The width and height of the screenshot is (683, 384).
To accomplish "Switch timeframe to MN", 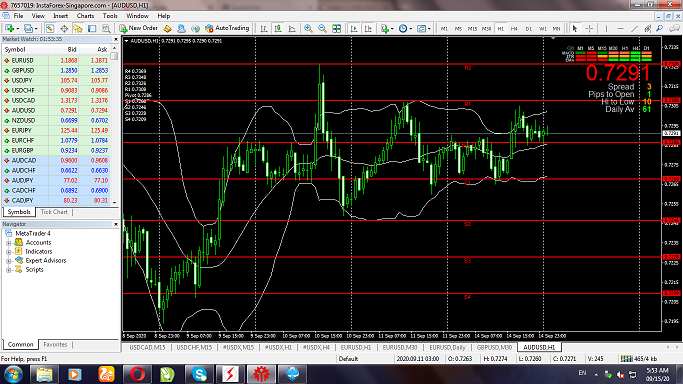I will pos(556,28).
